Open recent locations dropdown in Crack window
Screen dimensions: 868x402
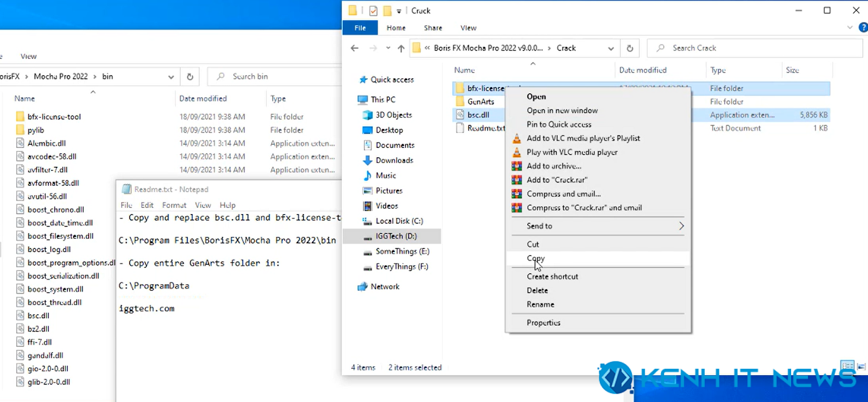[x=388, y=48]
